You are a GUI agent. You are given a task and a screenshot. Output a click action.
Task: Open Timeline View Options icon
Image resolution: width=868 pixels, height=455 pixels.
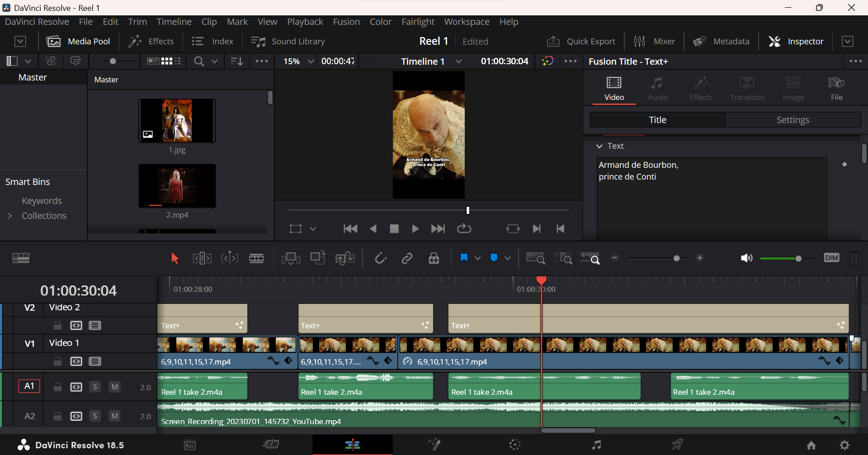21,258
